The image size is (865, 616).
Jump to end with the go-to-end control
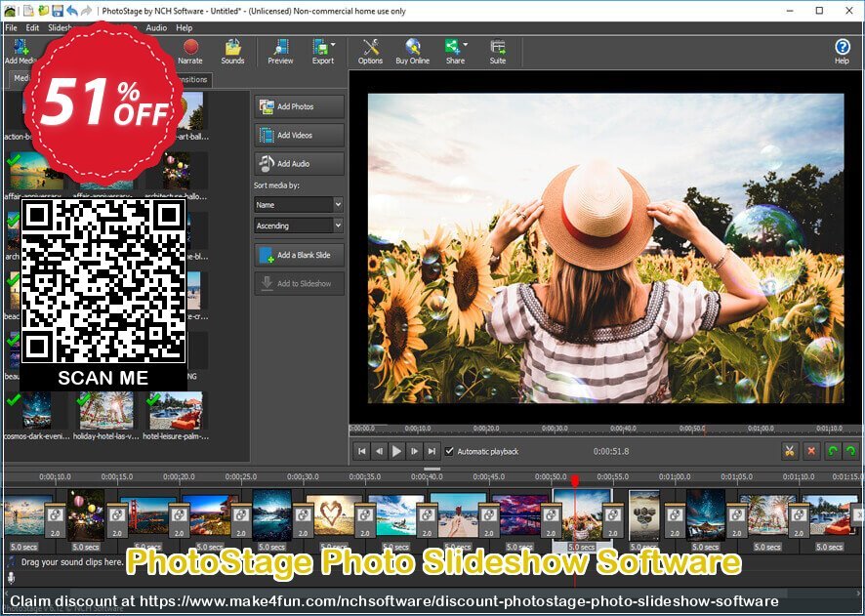point(432,451)
